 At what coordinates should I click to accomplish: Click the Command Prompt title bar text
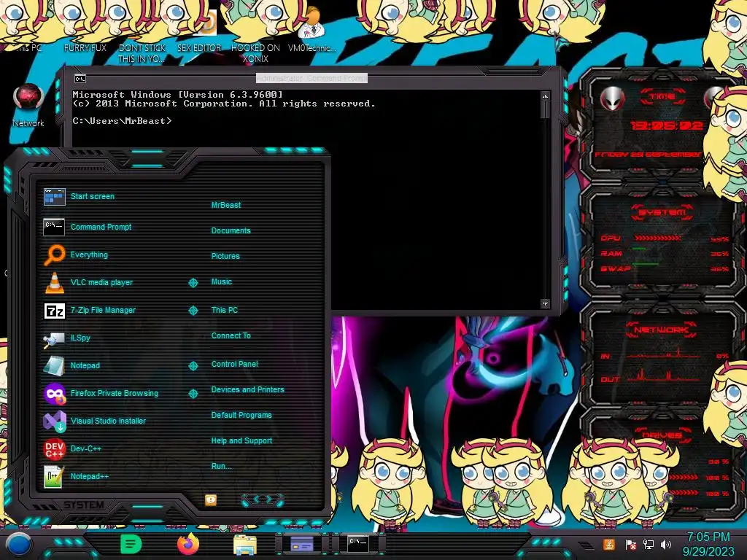[311, 78]
